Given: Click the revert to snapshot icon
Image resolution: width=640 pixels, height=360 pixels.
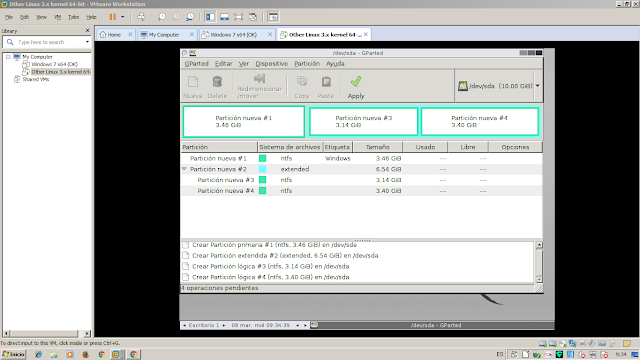Looking at the screenshot, I should 176,17.
